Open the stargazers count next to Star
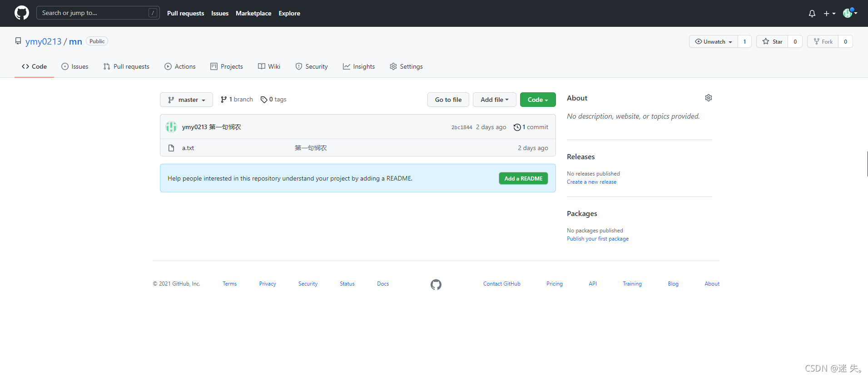Viewport: 868px width, 377px height. (x=795, y=41)
